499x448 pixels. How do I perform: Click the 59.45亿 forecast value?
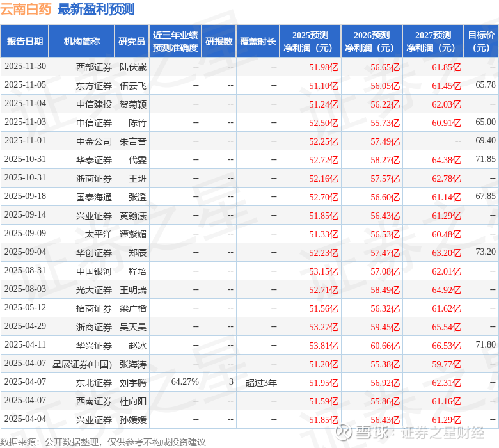coord(385,327)
